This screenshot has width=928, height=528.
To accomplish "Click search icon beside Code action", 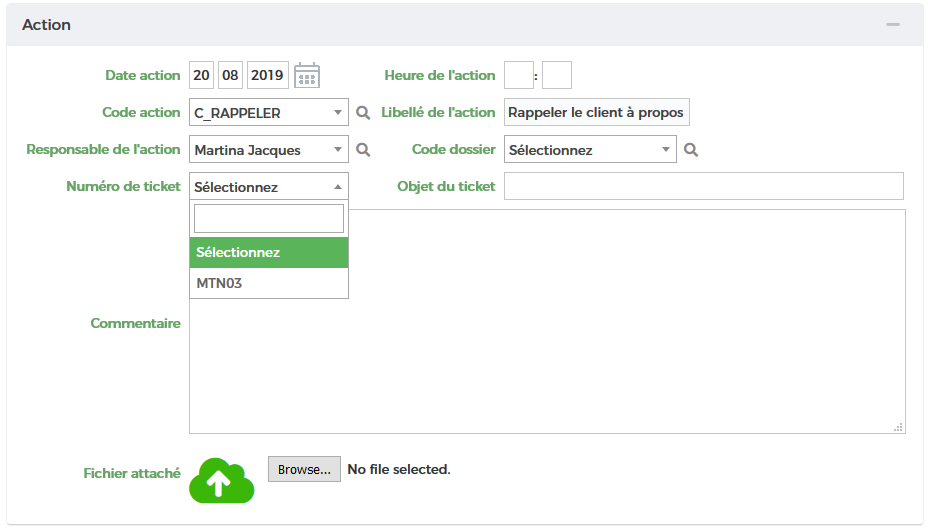I will 364,113.
